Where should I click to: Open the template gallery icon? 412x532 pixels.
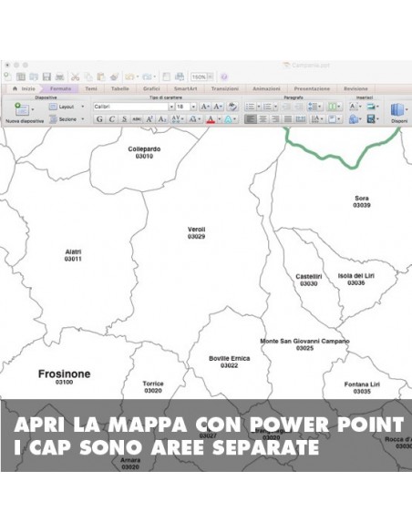[21, 77]
